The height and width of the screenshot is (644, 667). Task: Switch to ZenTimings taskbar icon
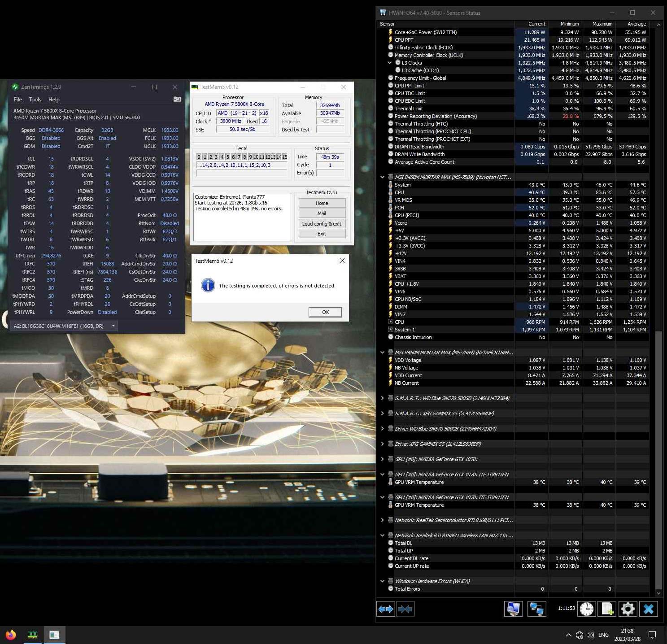coord(54,635)
